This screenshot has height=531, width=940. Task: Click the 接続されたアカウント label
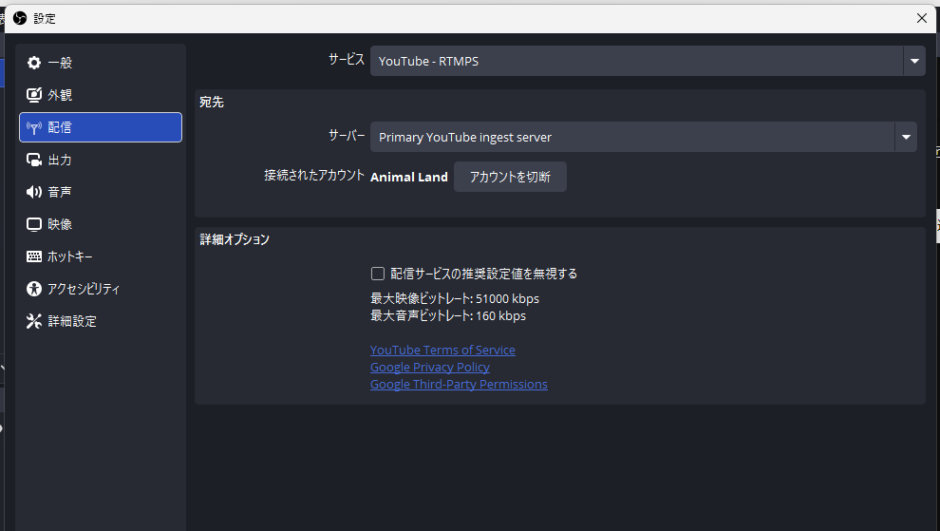314,176
